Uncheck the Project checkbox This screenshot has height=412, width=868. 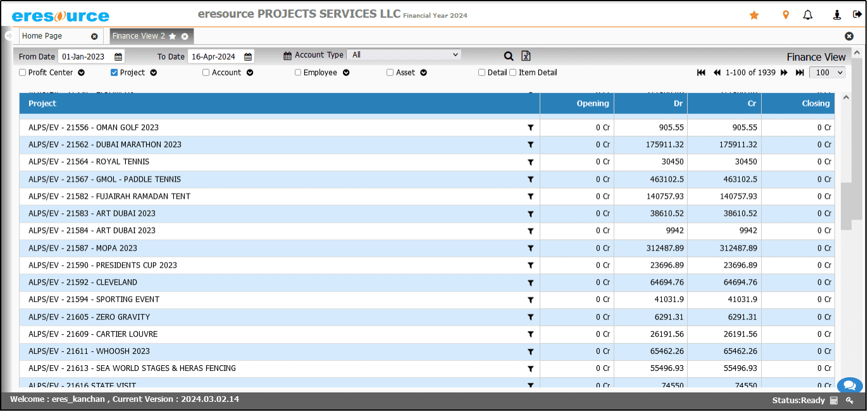click(x=114, y=73)
